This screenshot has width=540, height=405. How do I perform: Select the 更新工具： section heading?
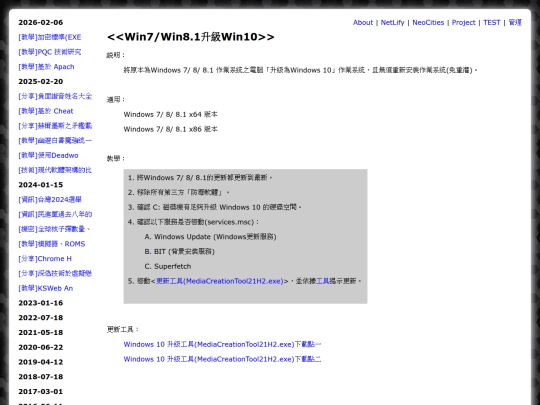coord(123,330)
